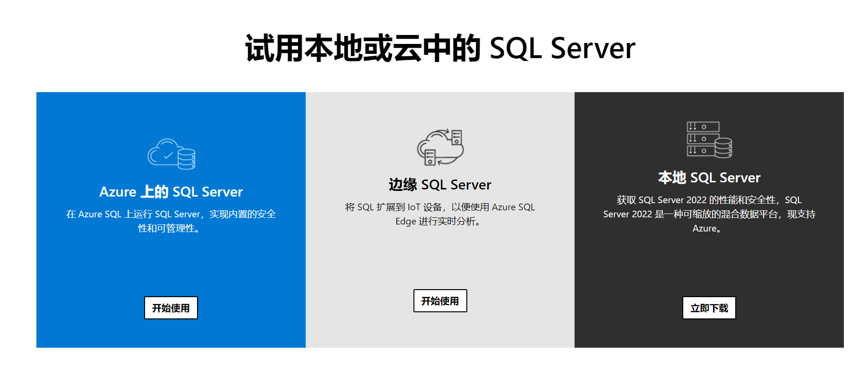Select the heading 边缘 SQL Server
The width and height of the screenshot is (868, 377).
pyautogui.click(x=440, y=185)
